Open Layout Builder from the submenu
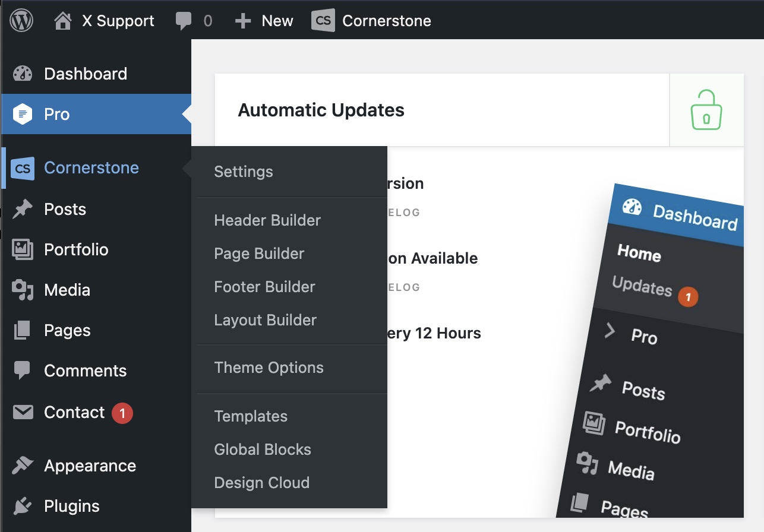Screen dimensions: 764x532 click(266, 320)
